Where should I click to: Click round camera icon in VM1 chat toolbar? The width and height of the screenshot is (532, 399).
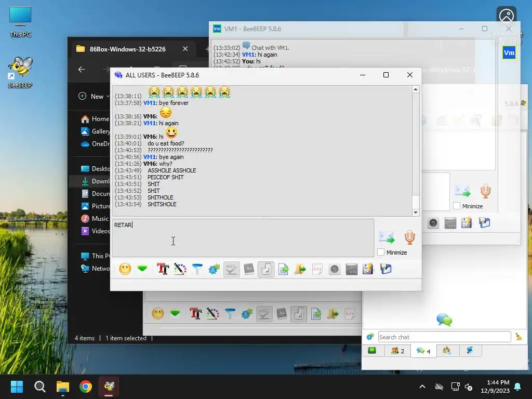433,223
